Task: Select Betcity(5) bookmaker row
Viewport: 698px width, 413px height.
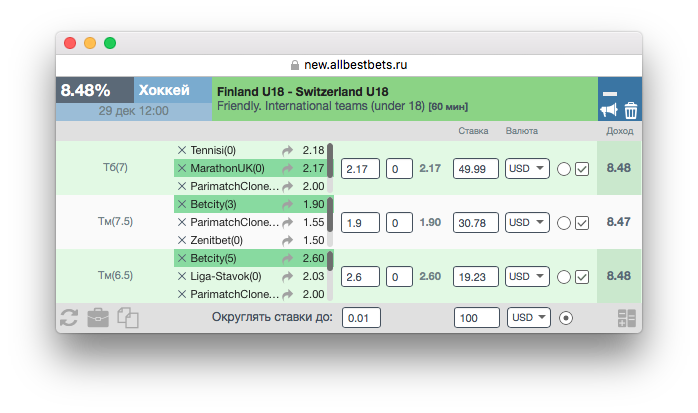Action: (250, 258)
